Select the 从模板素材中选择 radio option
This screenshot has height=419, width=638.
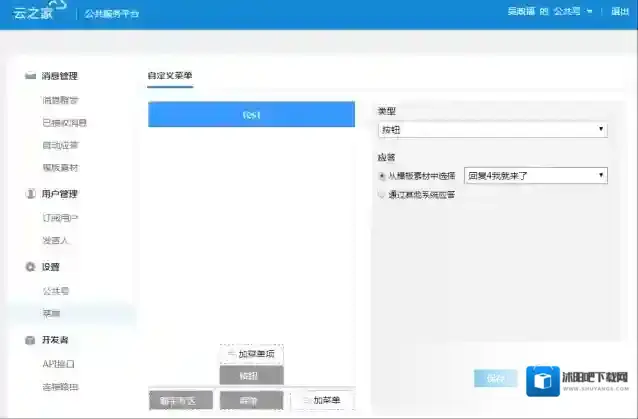382,175
